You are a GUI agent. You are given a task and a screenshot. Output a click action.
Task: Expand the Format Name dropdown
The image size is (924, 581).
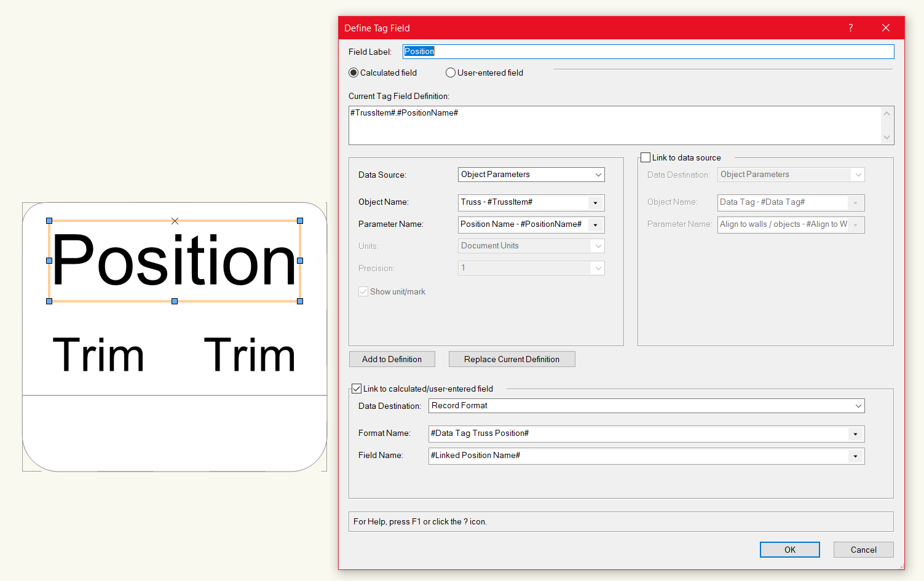(x=855, y=433)
